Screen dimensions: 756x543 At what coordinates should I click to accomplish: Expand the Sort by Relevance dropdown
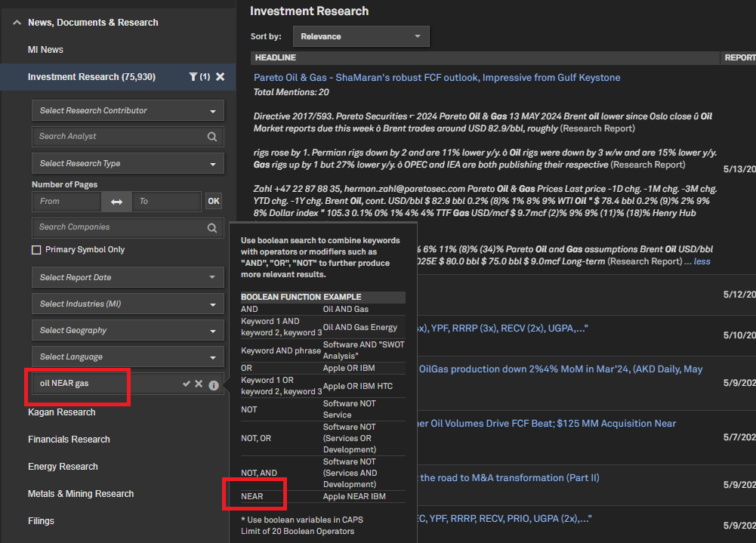point(360,36)
